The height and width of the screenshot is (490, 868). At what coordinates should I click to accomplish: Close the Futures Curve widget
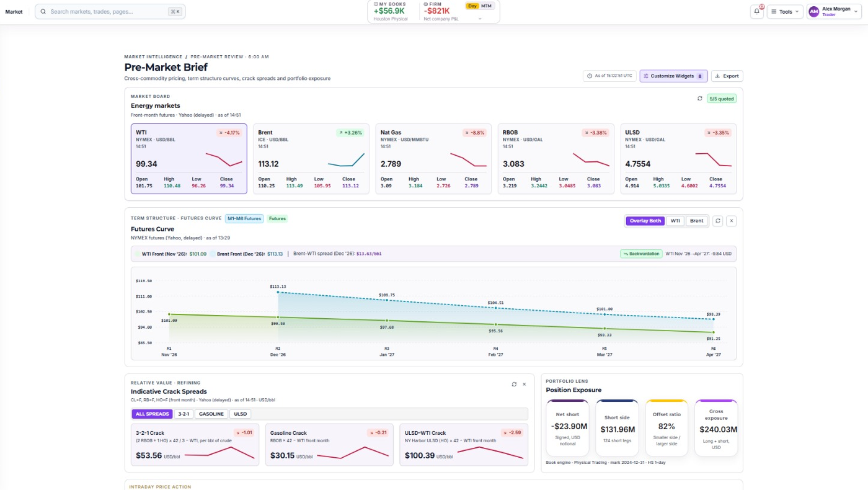[x=731, y=221]
